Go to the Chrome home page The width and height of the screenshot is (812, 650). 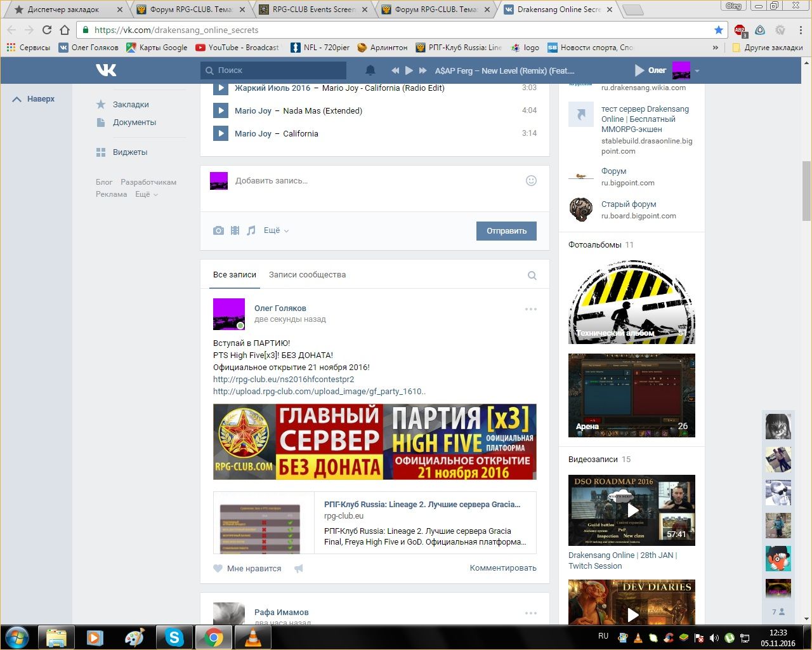(65, 30)
